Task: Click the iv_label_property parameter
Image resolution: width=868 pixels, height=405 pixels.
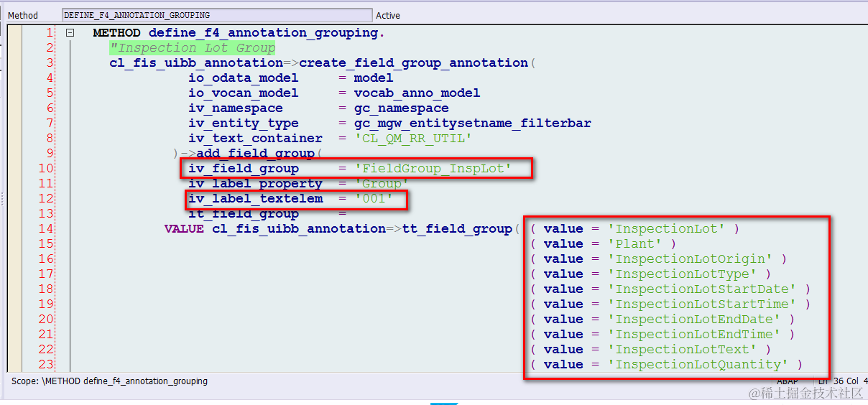Action: [x=255, y=184]
